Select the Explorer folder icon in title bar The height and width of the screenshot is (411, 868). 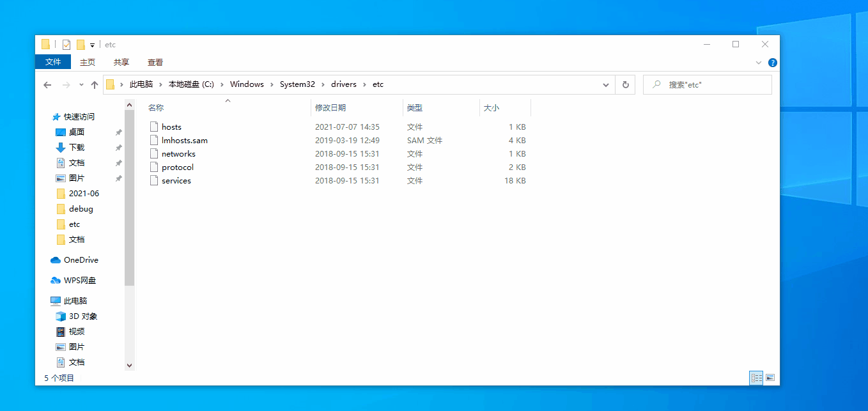tap(45, 45)
